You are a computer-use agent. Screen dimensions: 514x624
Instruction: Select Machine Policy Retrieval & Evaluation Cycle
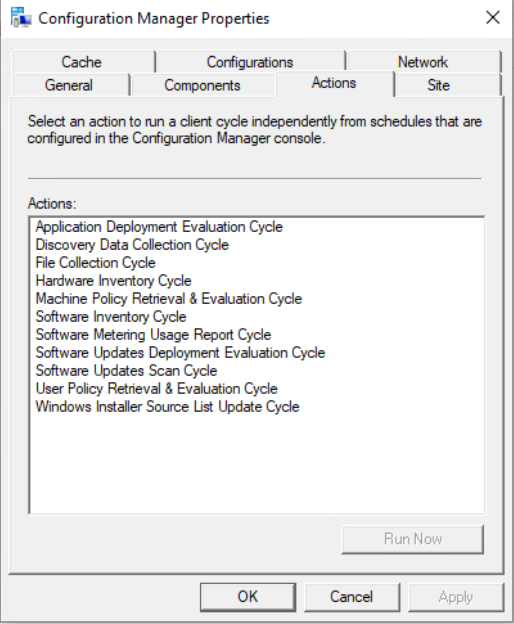[x=169, y=298]
